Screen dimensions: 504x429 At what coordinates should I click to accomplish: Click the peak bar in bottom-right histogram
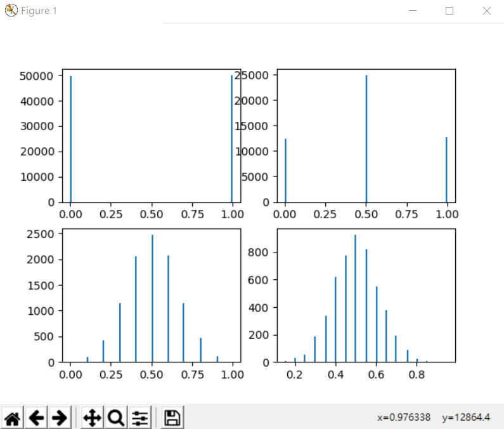[x=355, y=298]
